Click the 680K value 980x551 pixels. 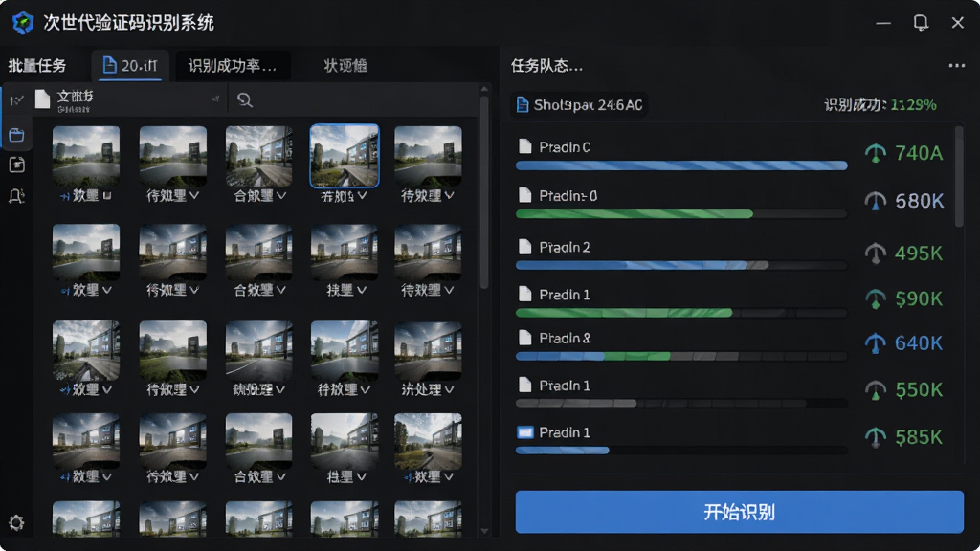point(919,201)
